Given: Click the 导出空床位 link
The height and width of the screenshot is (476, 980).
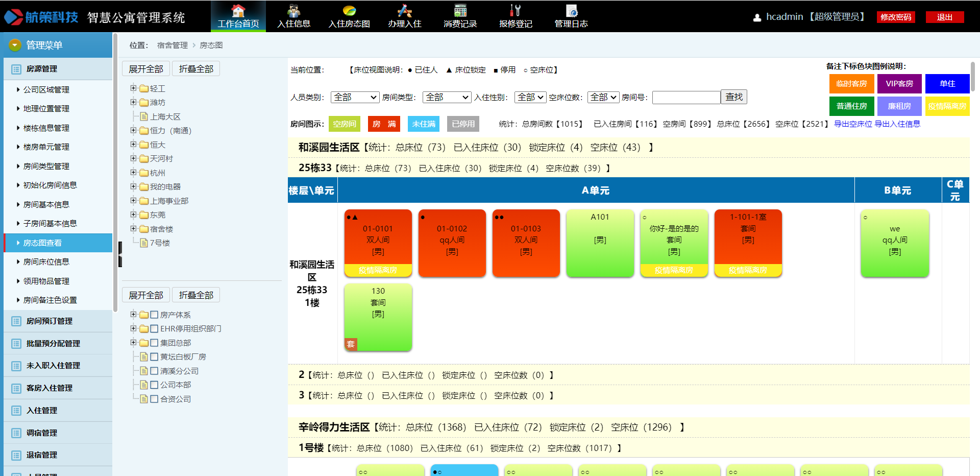Looking at the screenshot, I should point(853,124).
